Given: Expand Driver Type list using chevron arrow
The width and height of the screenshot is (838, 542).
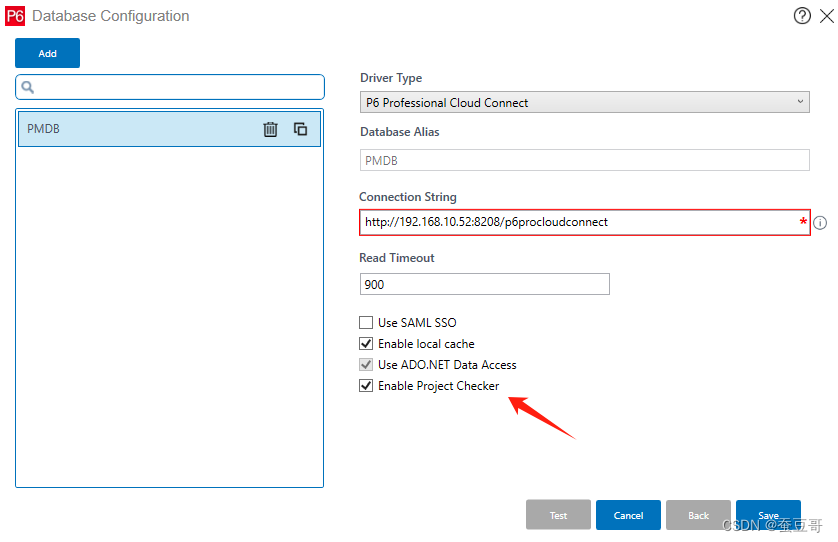Looking at the screenshot, I should (x=800, y=102).
